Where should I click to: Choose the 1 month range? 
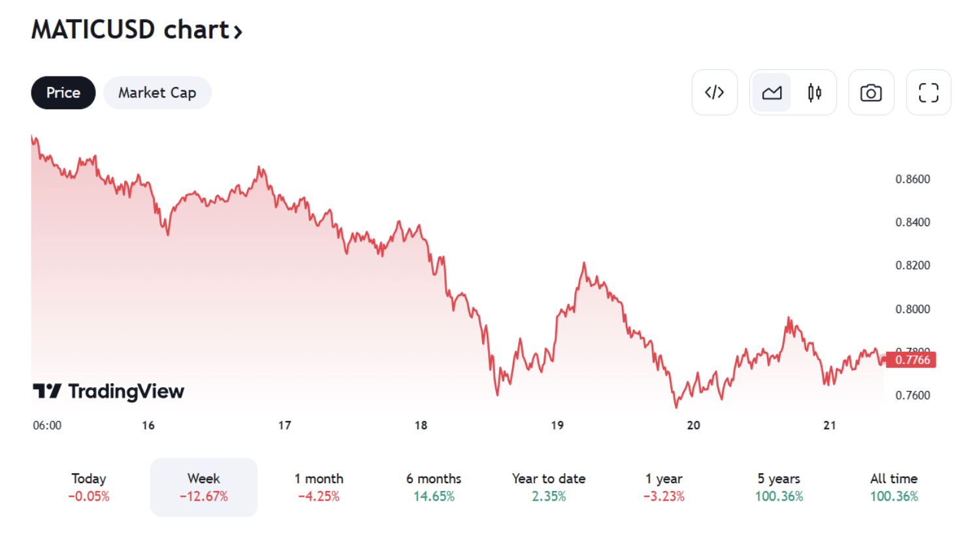pyautogui.click(x=319, y=487)
